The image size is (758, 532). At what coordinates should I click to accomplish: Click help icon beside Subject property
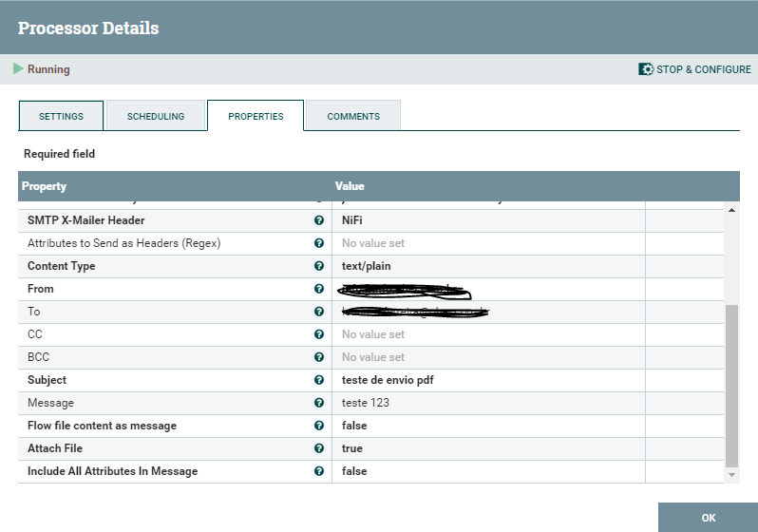pyautogui.click(x=319, y=380)
